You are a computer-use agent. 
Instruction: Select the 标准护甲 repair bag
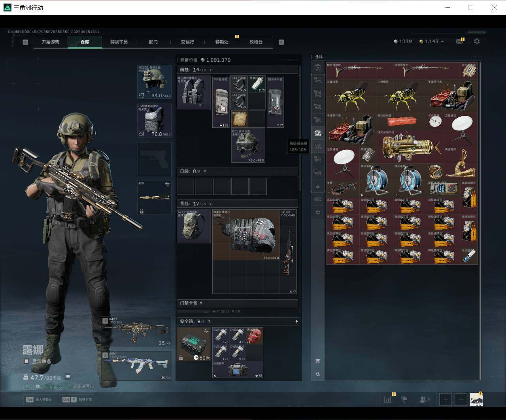click(x=238, y=370)
